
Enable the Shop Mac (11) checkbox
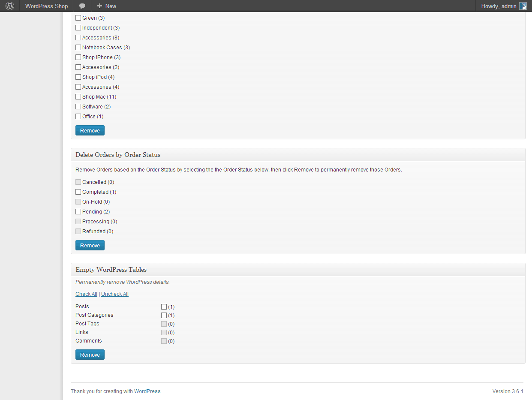78,97
